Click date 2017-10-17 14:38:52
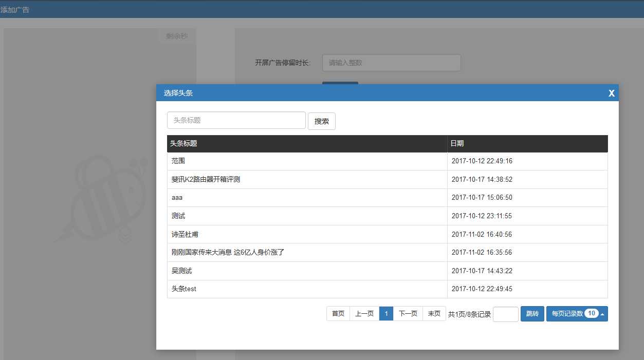 point(482,180)
